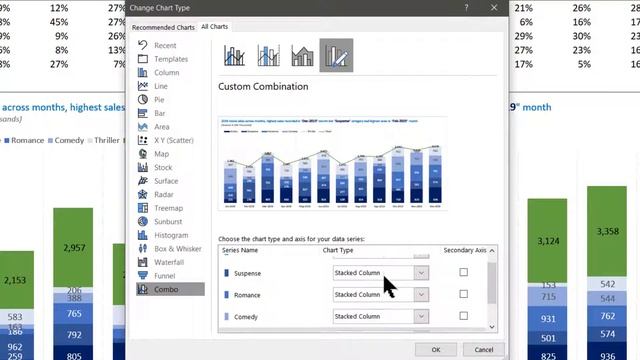This screenshot has height=360, width=640.
Task: Open Romance chart type dropdown arrow
Action: [421, 294]
